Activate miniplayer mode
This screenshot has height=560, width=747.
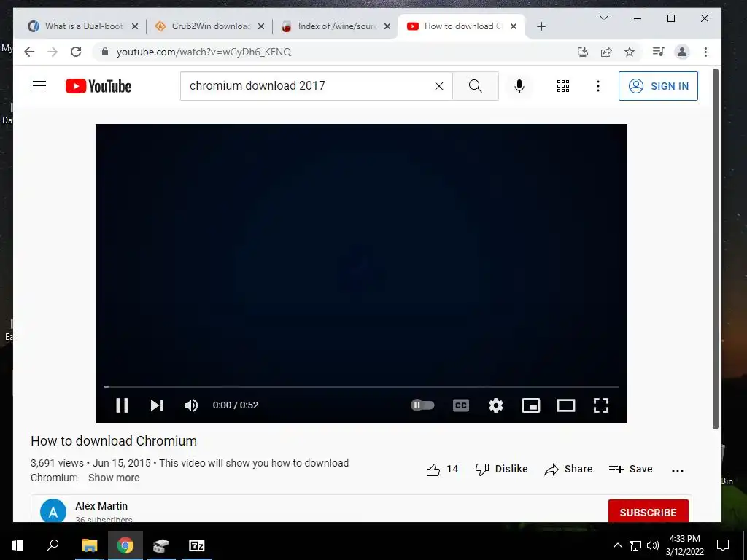click(x=531, y=405)
